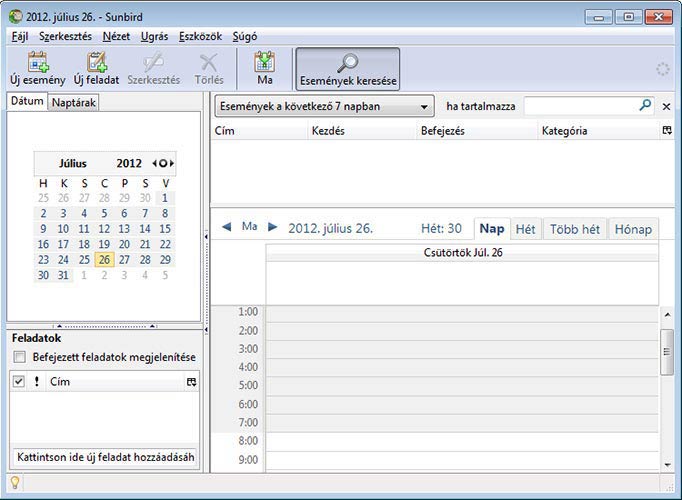The image size is (682, 500).
Task: Open the Események a következő 7 napban dropdown
Action: click(x=324, y=107)
